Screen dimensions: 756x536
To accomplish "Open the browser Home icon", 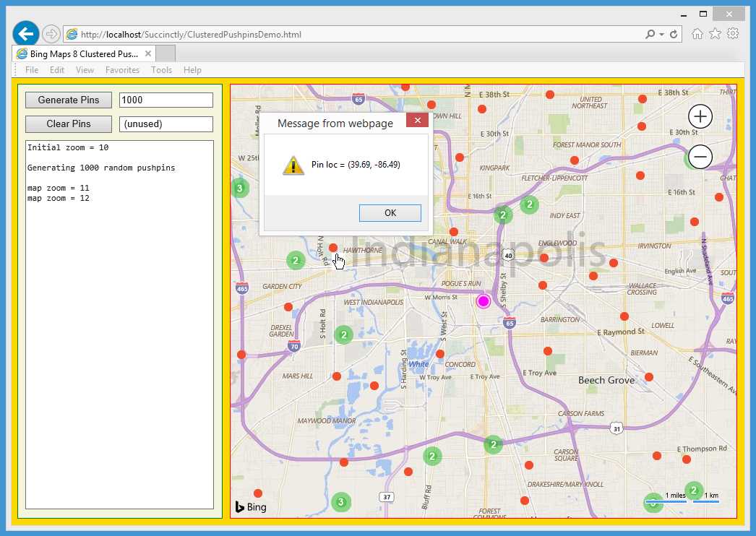I will coord(697,34).
